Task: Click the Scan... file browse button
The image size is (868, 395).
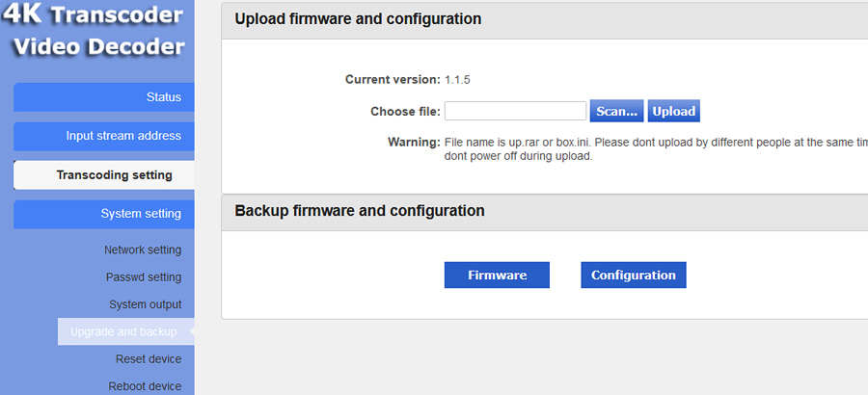Action: click(616, 111)
